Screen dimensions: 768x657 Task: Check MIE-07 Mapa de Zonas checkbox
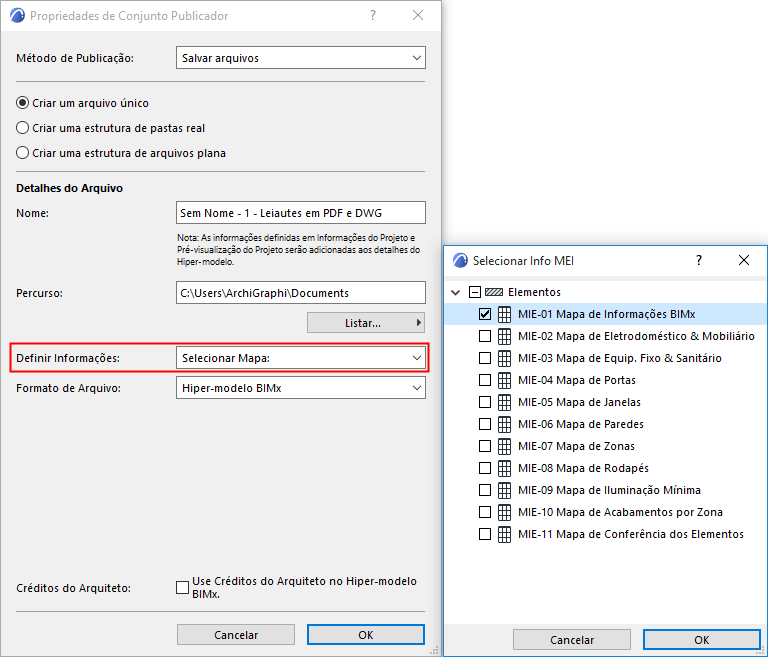pyautogui.click(x=485, y=446)
